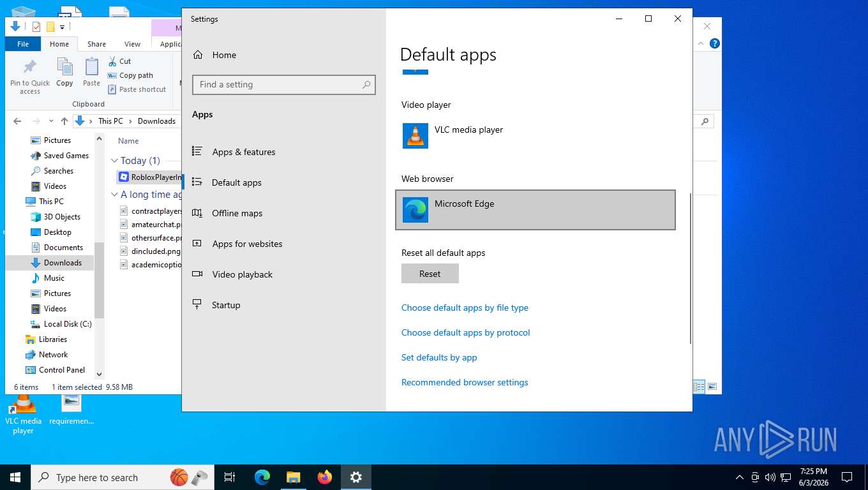
Task: Open recent locations dropdown in Explorer
Action: click(x=50, y=121)
